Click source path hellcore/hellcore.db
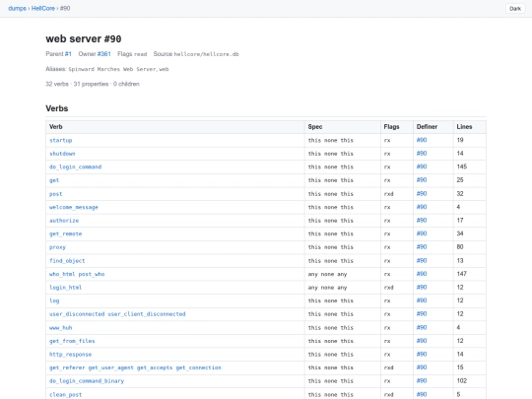 tap(206, 54)
